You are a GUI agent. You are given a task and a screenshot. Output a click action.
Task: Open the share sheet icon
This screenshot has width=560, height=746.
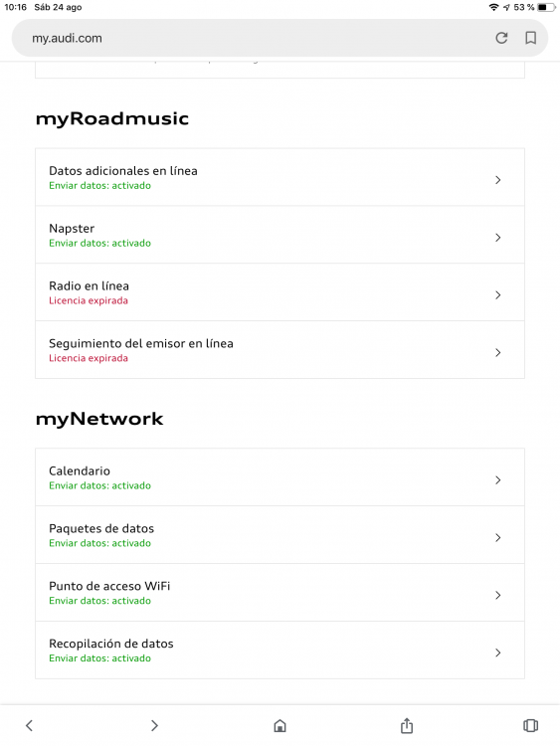(406, 725)
